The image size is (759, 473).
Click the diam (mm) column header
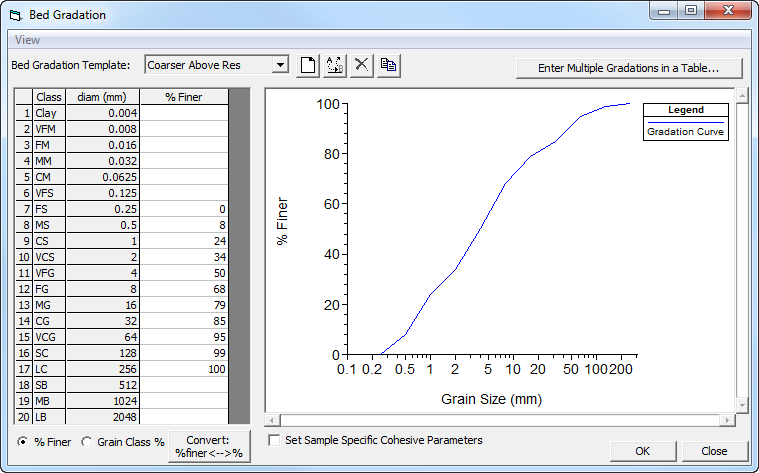pos(103,97)
